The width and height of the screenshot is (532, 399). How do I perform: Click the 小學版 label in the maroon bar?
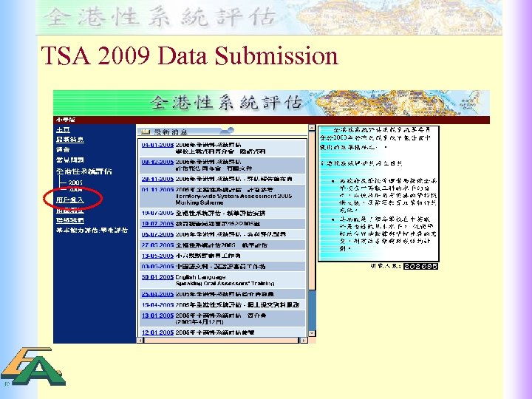[x=66, y=120]
